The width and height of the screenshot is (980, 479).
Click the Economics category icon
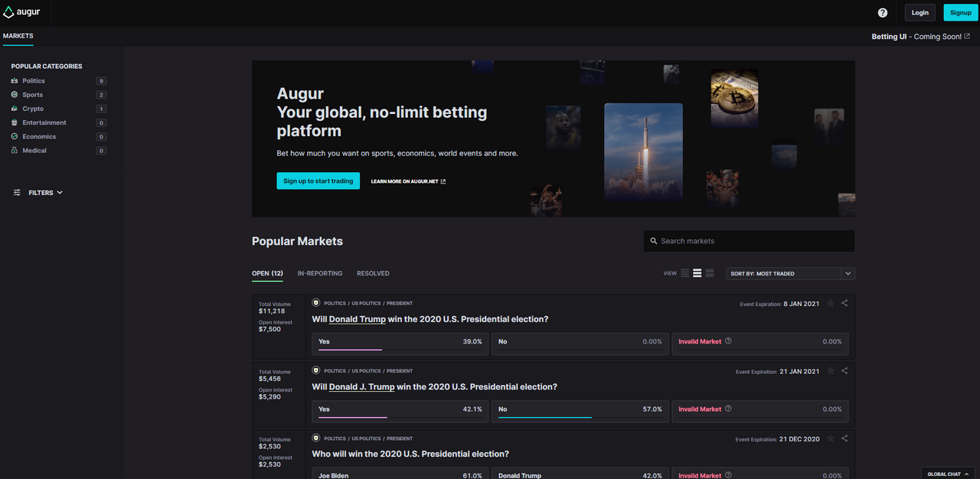pyautogui.click(x=15, y=136)
